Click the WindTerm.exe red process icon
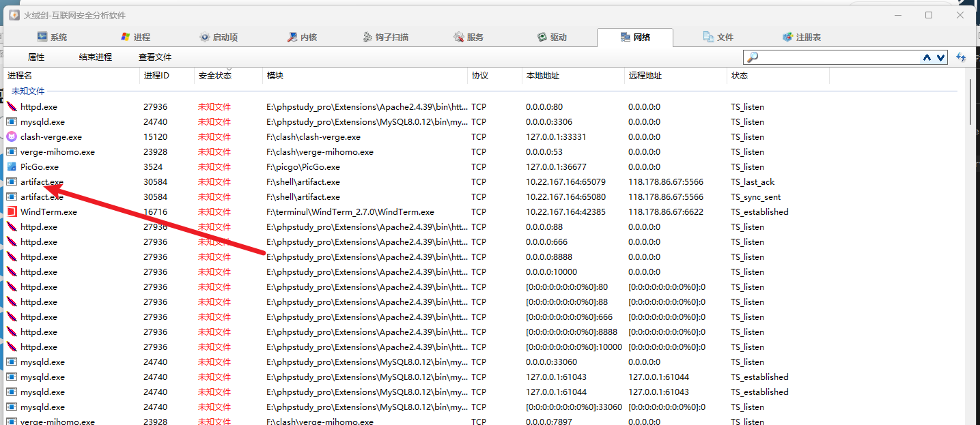The height and width of the screenshot is (425, 980). pyautogui.click(x=12, y=211)
